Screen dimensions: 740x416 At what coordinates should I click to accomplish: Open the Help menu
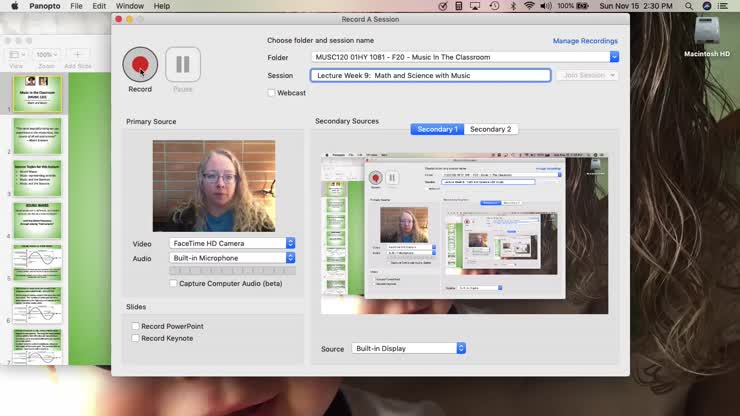(162, 6)
